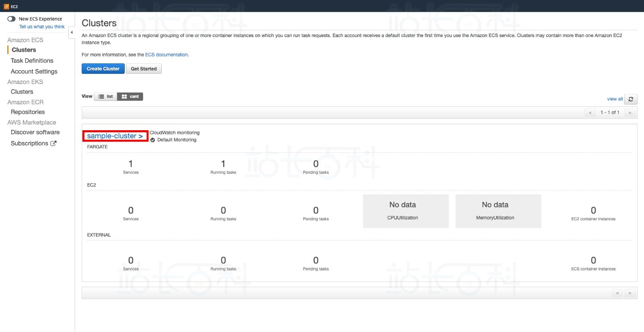The width and height of the screenshot is (644, 332).
Task: Open the sample-cluster link
Action: tap(115, 136)
